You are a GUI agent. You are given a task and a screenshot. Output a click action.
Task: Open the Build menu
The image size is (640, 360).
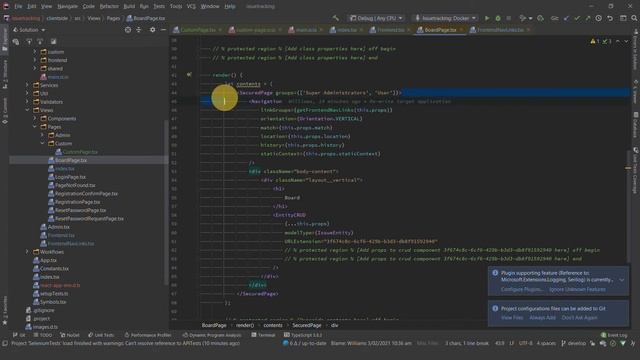point(129,7)
